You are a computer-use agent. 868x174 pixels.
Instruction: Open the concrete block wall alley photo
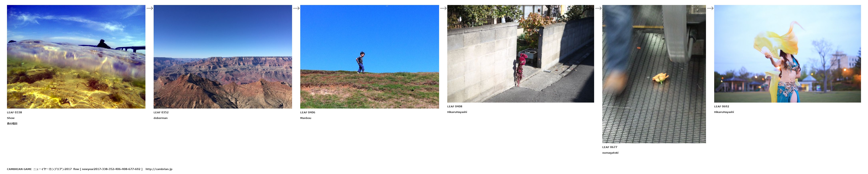click(x=521, y=54)
